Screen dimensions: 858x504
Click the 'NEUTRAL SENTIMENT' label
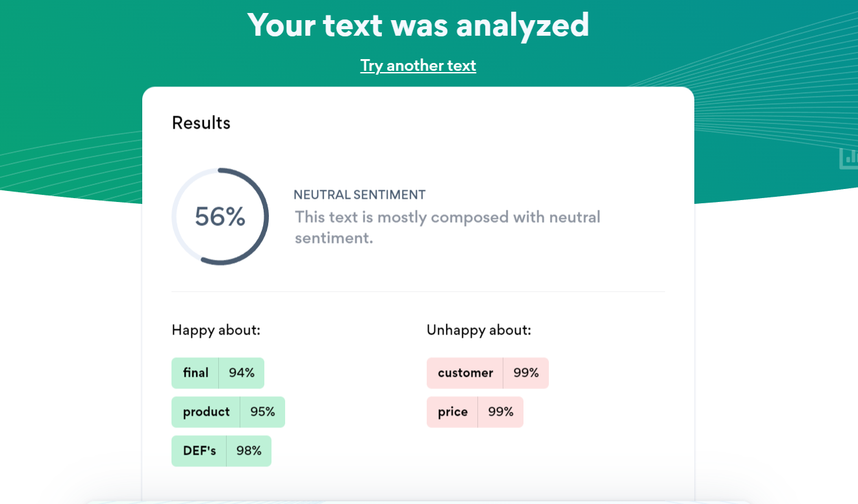click(360, 194)
